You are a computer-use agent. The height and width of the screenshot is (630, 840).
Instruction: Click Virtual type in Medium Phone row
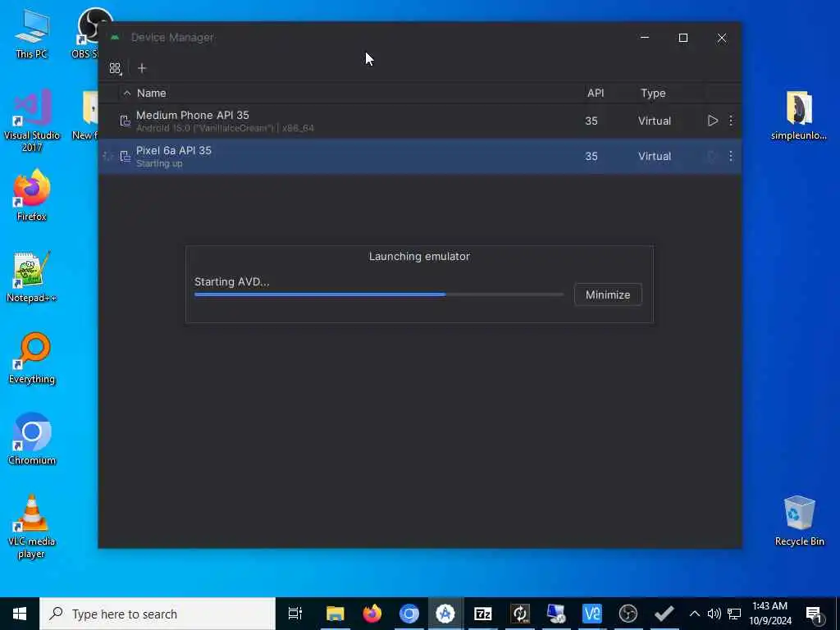tap(654, 121)
